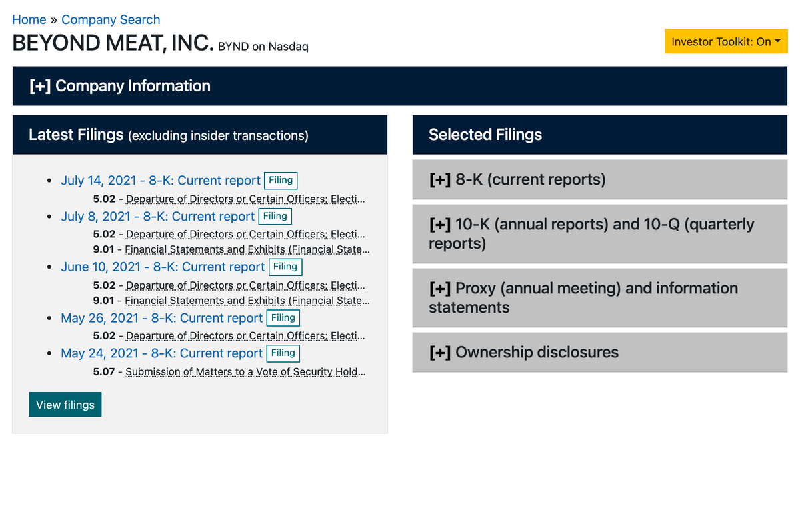Expand 10-K and 10-Q reports section
This screenshot has width=800, height=532.
point(600,233)
